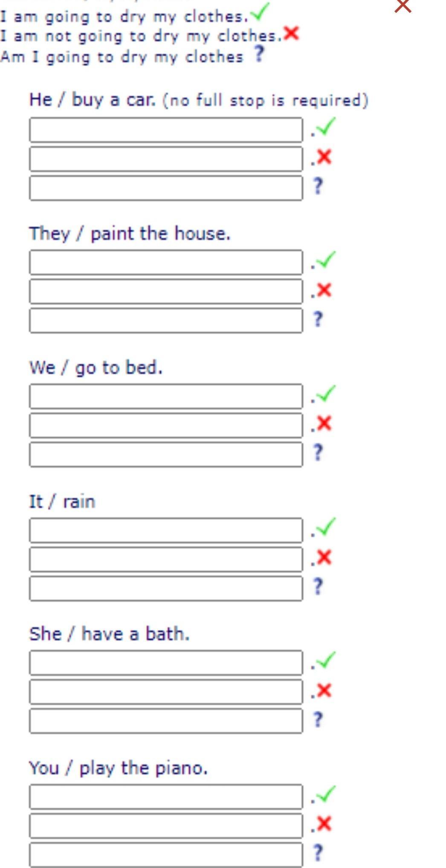Viewport: 446px width, 868px height.
Task: Click the red X close button
Action: click(x=403, y=6)
